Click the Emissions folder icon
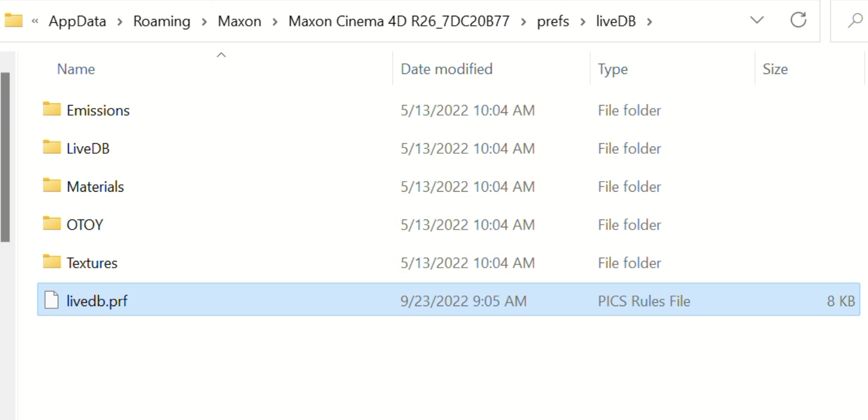The width and height of the screenshot is (868, 420). click(x=51, y=109)
